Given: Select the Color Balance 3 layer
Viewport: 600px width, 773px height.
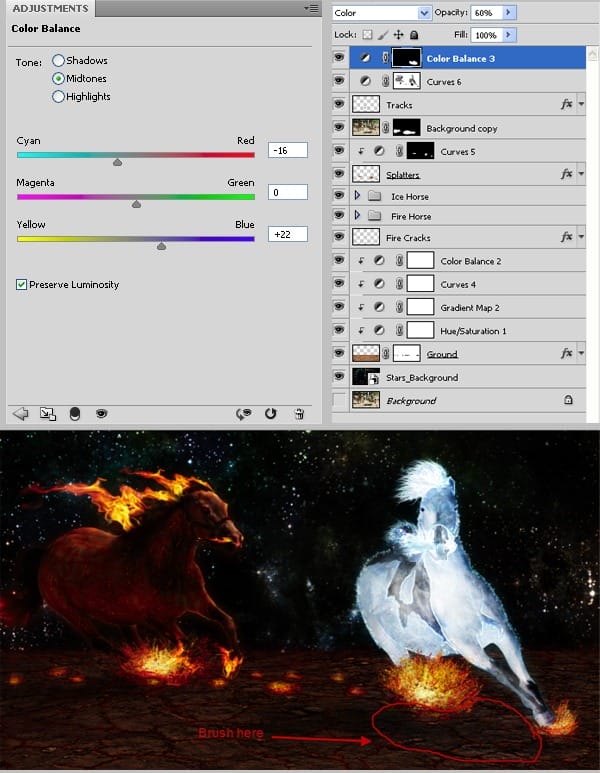Looking at the screenshot, I should tap(467, 58).
